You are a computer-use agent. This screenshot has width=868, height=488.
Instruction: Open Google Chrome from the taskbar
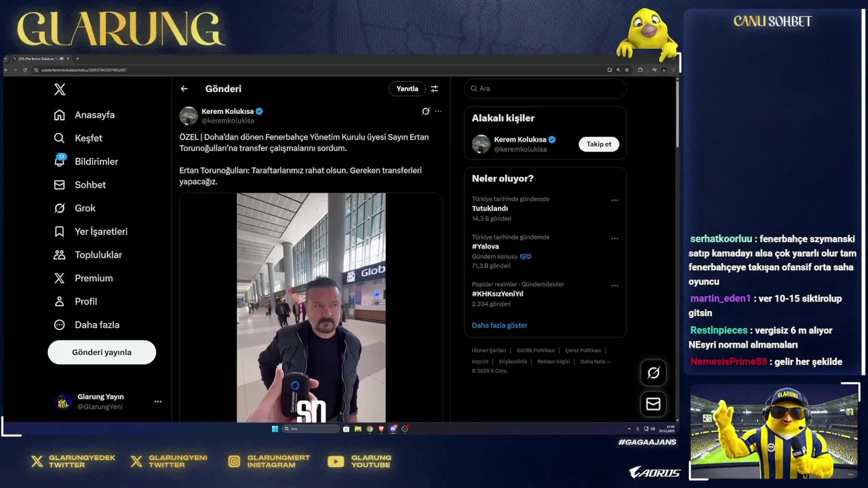(370, 429)
